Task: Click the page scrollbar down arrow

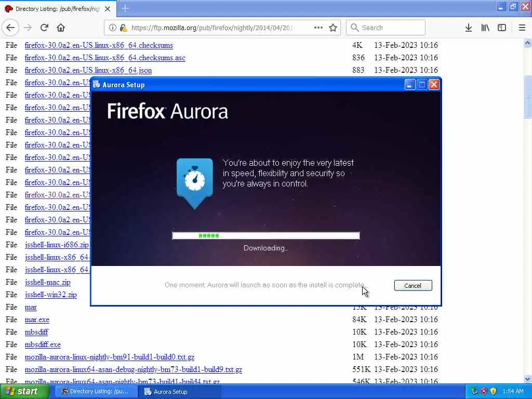Action: click(x=527, y=379)
